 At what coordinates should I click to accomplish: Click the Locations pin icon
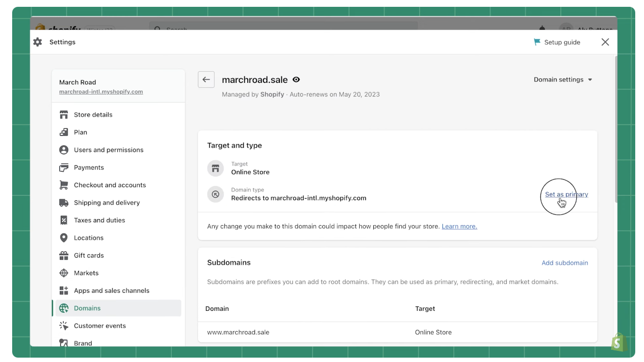(x=64, y=238)
